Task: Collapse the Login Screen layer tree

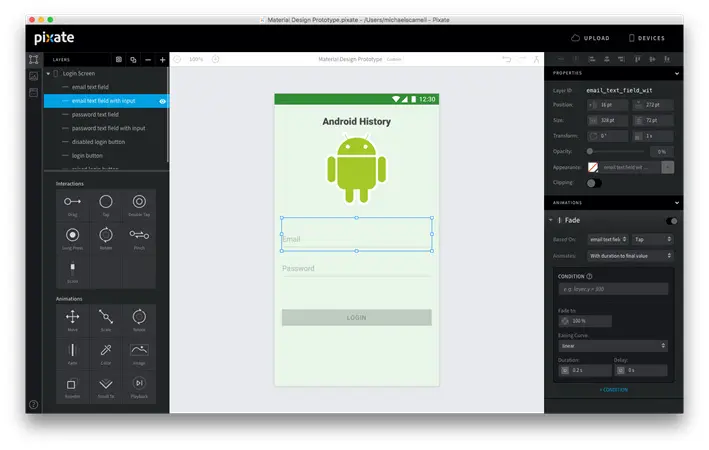Action: (x=48, y=73)
